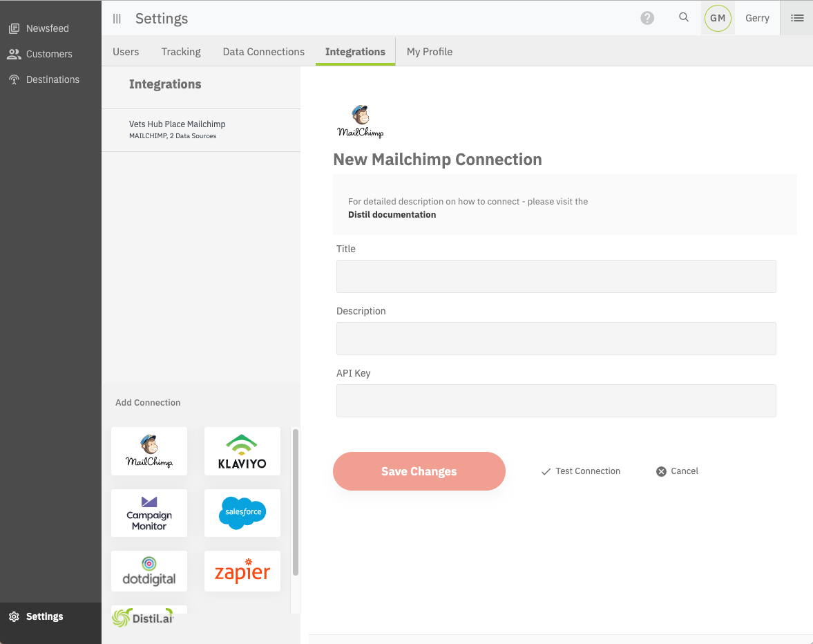
Task: Switch to the Data Connections tab
Action: click(263, 52)
